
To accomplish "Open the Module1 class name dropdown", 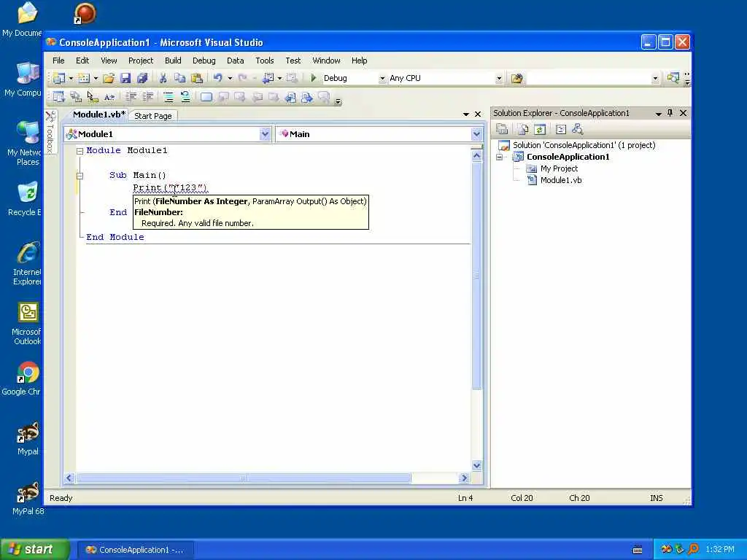I will (x=265, y=134).
